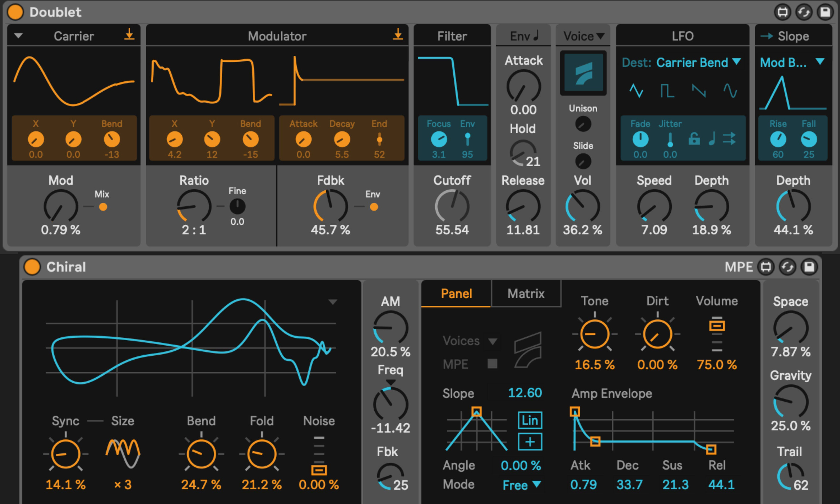The height and width of the screenshot is (504, 840).
Task: Click Modulator download arrow icon
Action: point(398,35)
